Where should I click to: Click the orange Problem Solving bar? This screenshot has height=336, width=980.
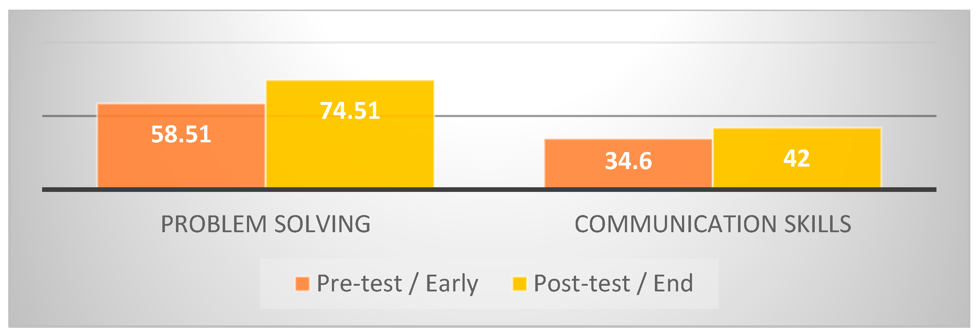181,163
